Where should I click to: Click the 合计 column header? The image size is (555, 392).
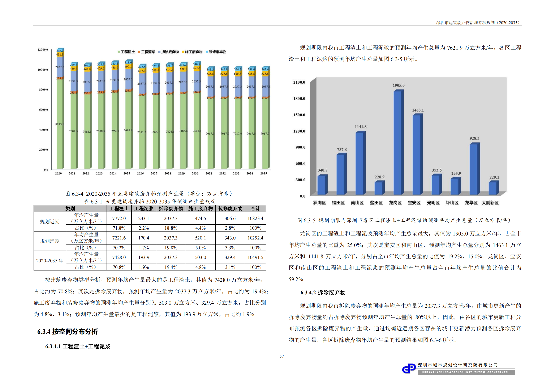(x=255, y=208)
